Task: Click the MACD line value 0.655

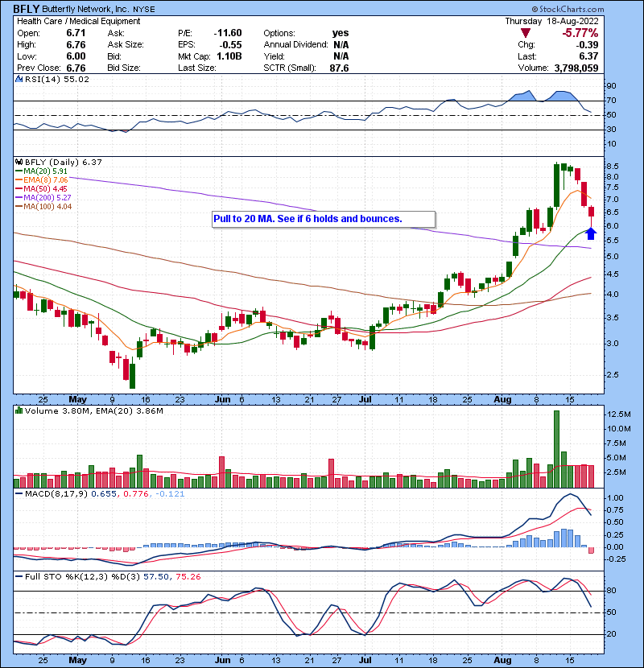Action: [104, 494]
